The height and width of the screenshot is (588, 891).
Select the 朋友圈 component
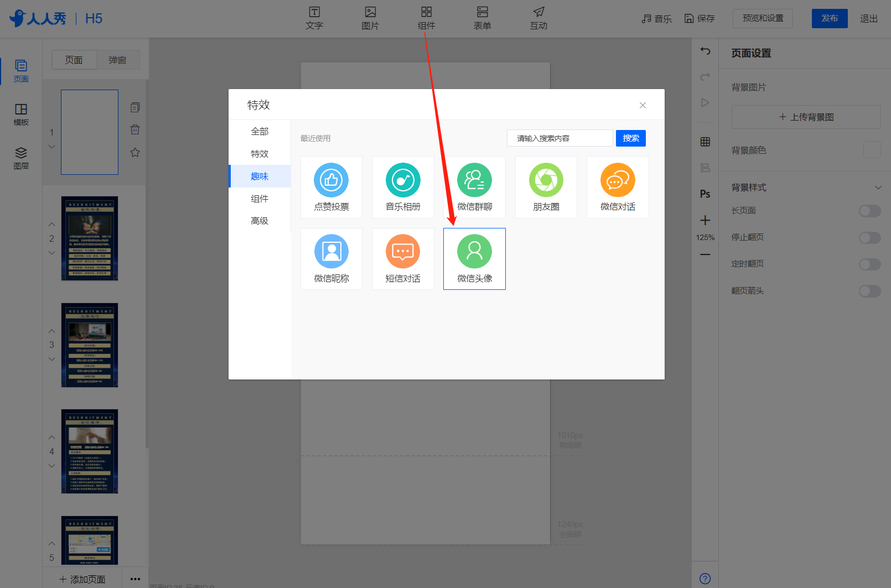546,187
